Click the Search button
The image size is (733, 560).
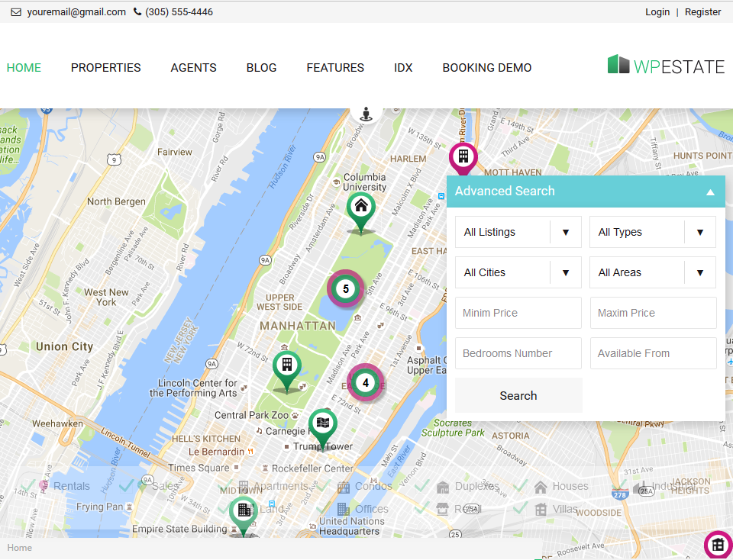[518, 395]
